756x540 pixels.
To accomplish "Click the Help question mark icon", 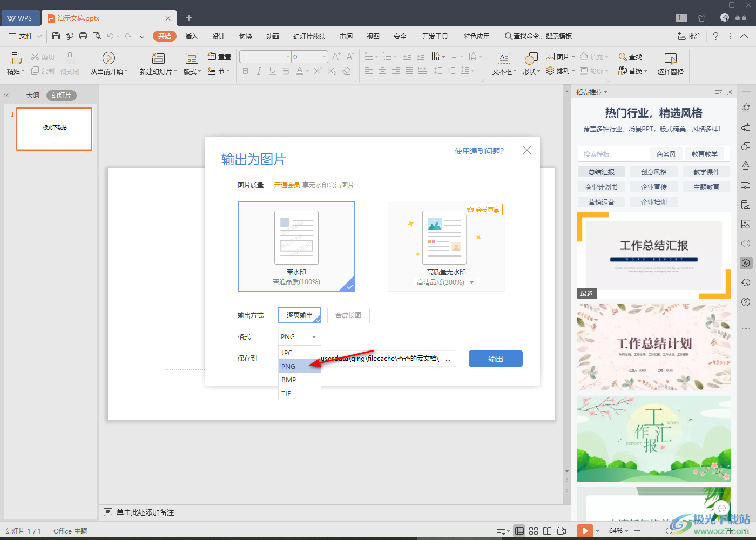I will click(x=715, y=36).
